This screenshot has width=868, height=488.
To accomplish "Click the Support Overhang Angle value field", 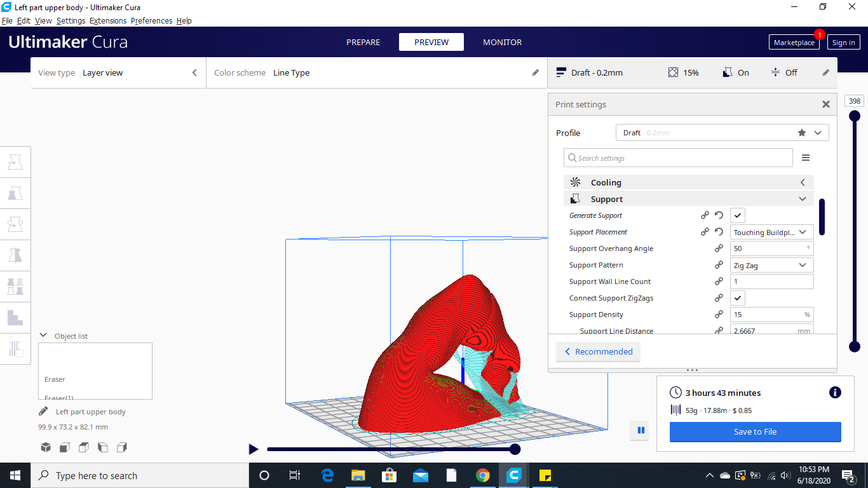I will [x=771, y=248].
